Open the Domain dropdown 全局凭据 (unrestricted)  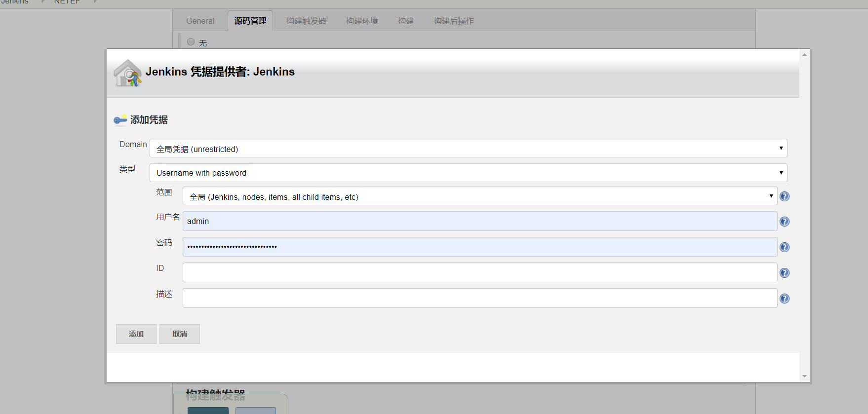[468, 148]
